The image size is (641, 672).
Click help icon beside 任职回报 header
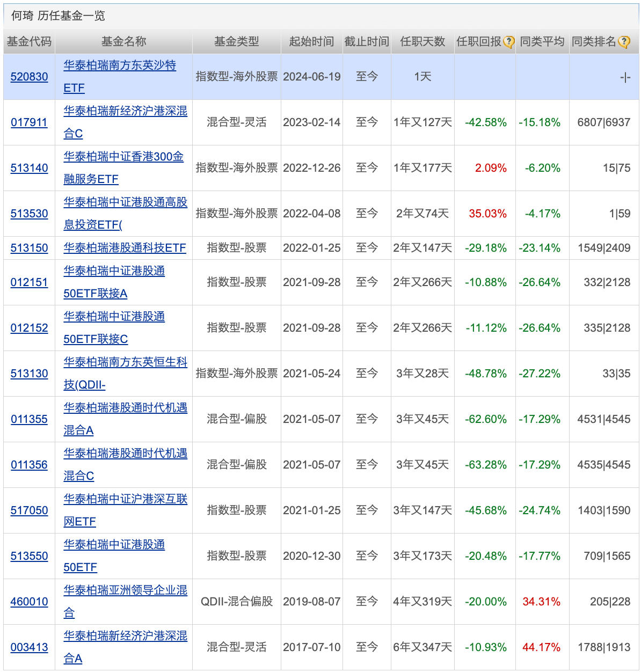click(x=509, y=42)
